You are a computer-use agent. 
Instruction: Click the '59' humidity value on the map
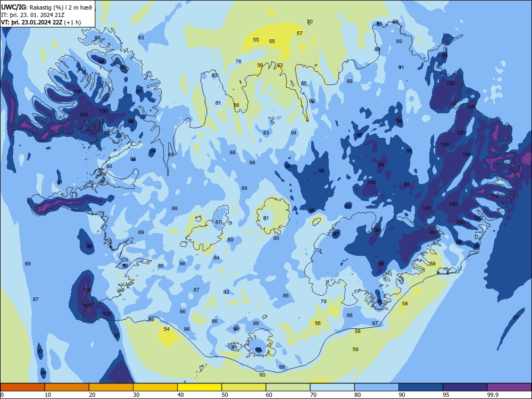(x=355, y=349)
